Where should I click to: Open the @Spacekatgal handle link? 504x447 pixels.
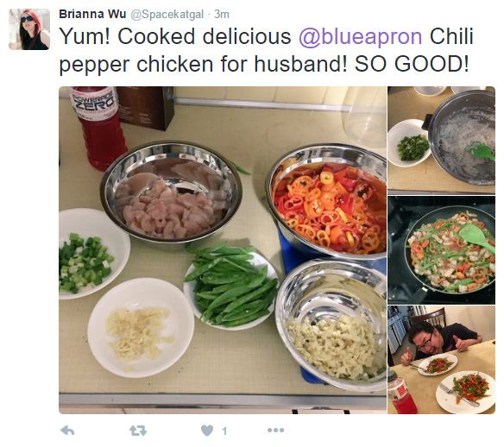(x=167, y=15)
